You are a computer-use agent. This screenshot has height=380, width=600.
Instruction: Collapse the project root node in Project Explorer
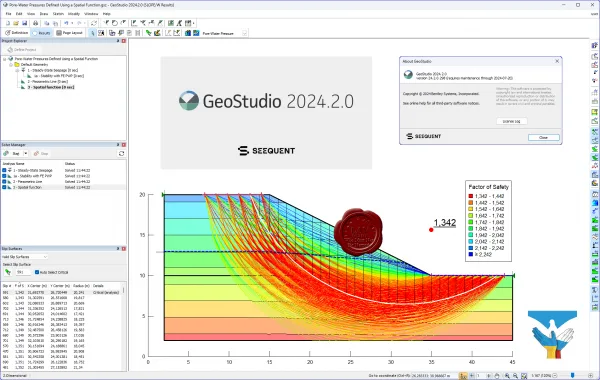(5, 59)
